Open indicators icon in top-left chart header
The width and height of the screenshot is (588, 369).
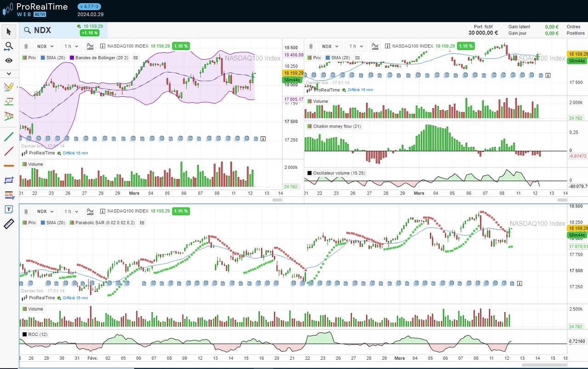click(90, 46)
